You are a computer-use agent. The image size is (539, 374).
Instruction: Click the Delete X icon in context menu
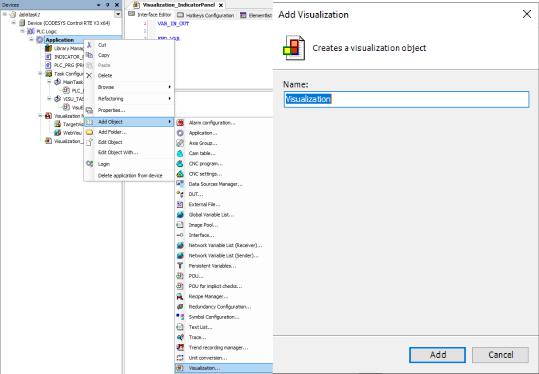(89, 75)
